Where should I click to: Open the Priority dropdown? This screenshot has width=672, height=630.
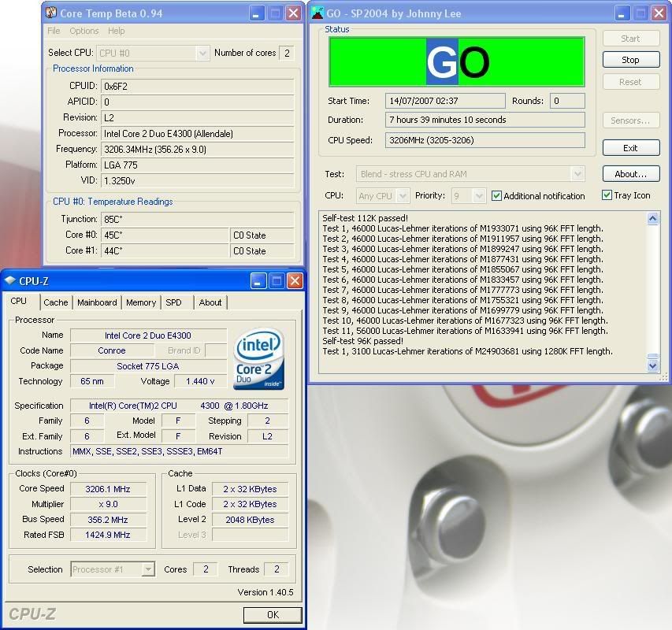pyautogui.click(x=479, y=196)
